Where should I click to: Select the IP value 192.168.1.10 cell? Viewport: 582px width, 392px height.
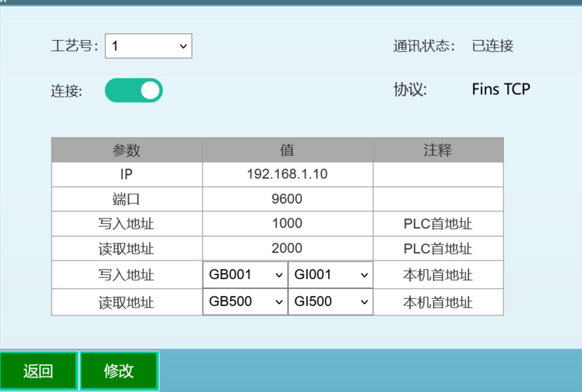click(287, 174)
